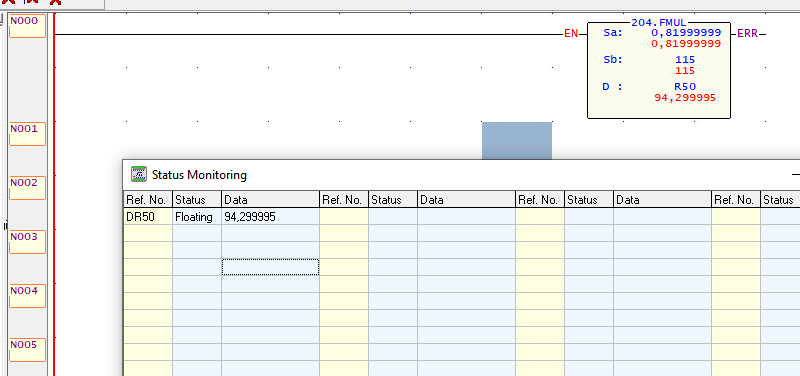Click the third Ref. No. column header
Image resolution: width=800 pixels, height=376 pixels.
[x=540, y=200]
